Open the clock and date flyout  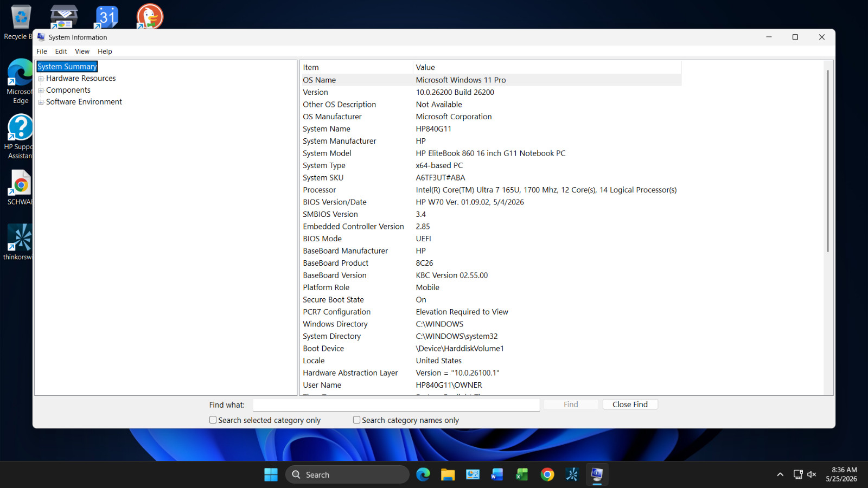[x=841, y=474]
